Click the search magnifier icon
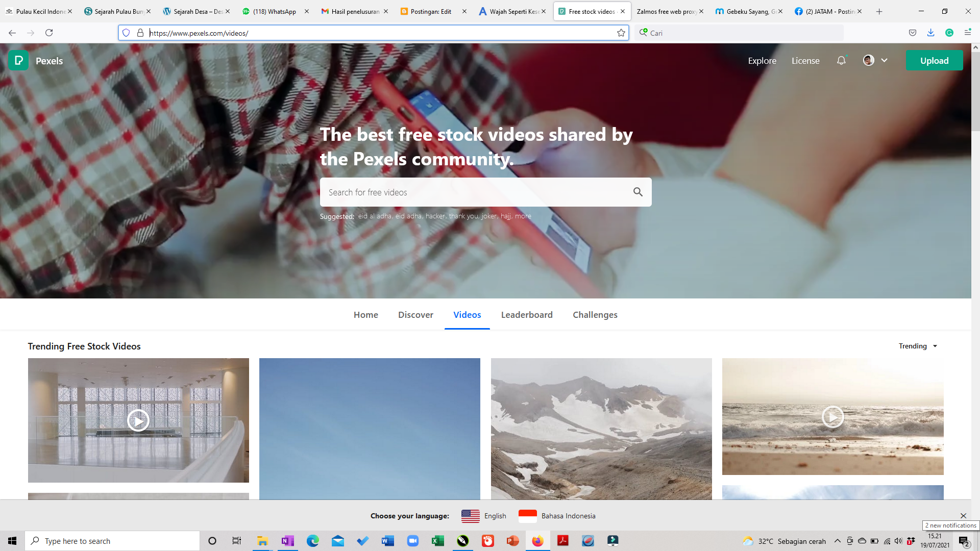 (x=638, y=192)
